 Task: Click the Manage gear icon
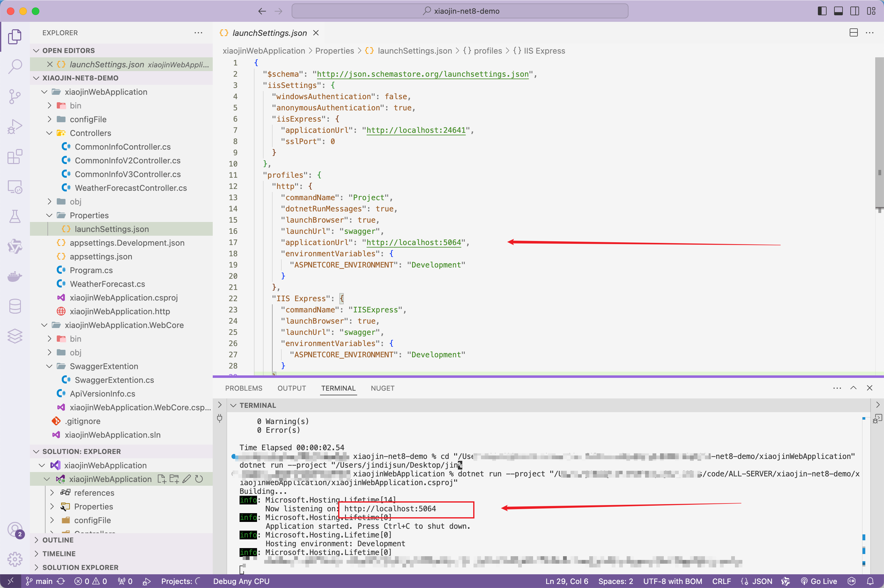15,559
